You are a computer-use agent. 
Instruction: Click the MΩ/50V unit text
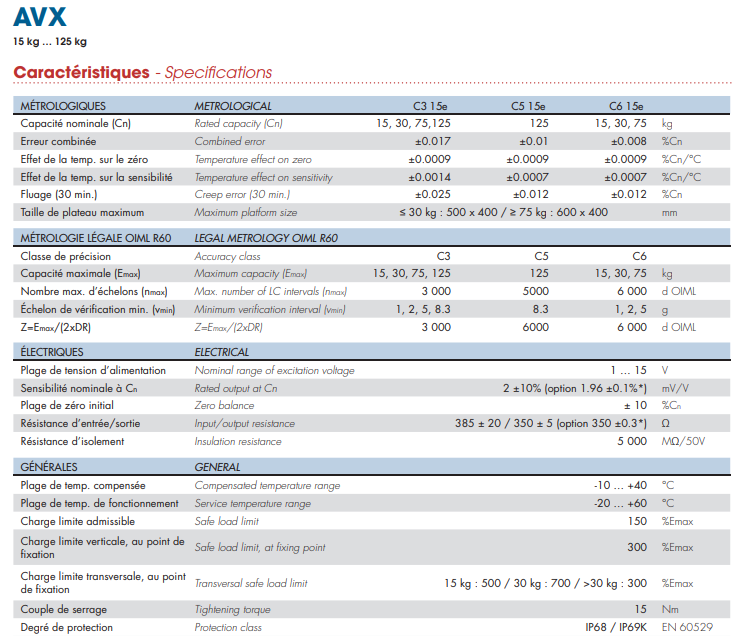click(684, 442)
